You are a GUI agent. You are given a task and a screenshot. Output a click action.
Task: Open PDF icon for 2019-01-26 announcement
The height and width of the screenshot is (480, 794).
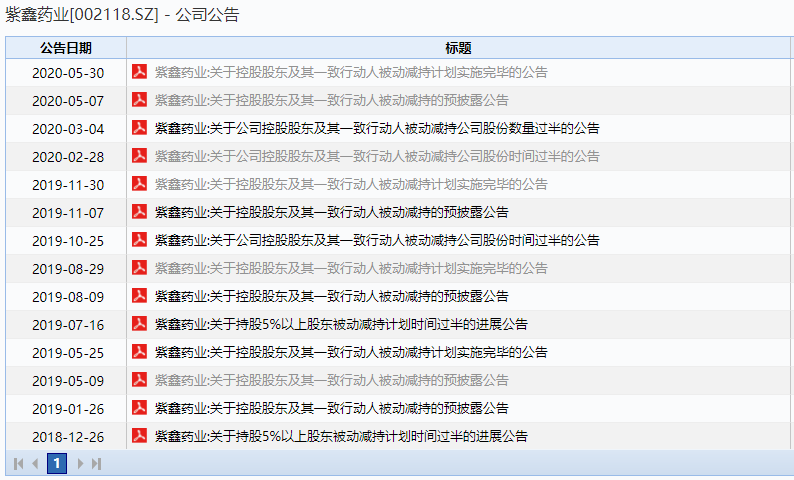pyautogui.click(x=139, y=407)
